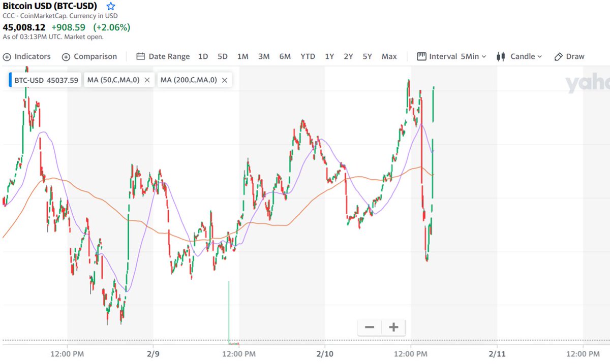
Task: Click the 2/10 date axis label
Action: tap(325, 353)
